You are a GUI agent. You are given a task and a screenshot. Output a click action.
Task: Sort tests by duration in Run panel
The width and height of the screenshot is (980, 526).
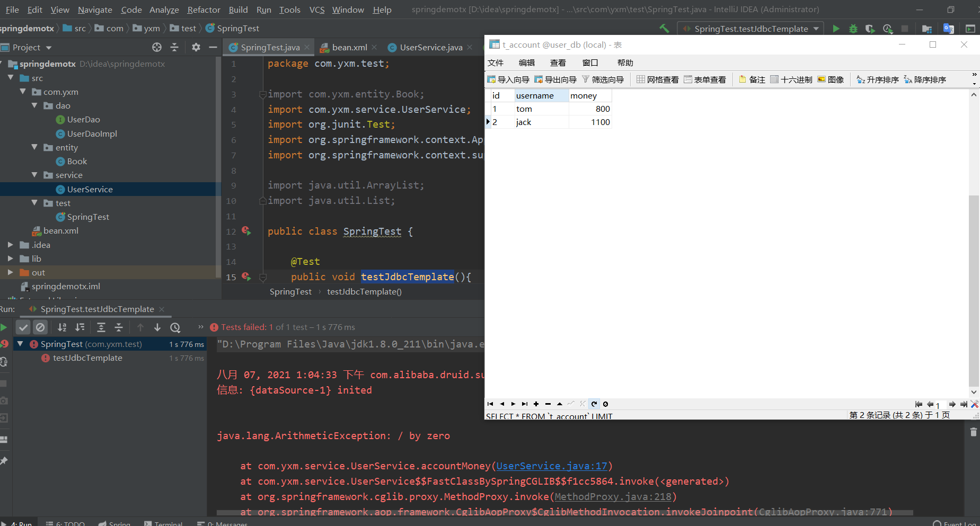80,327
